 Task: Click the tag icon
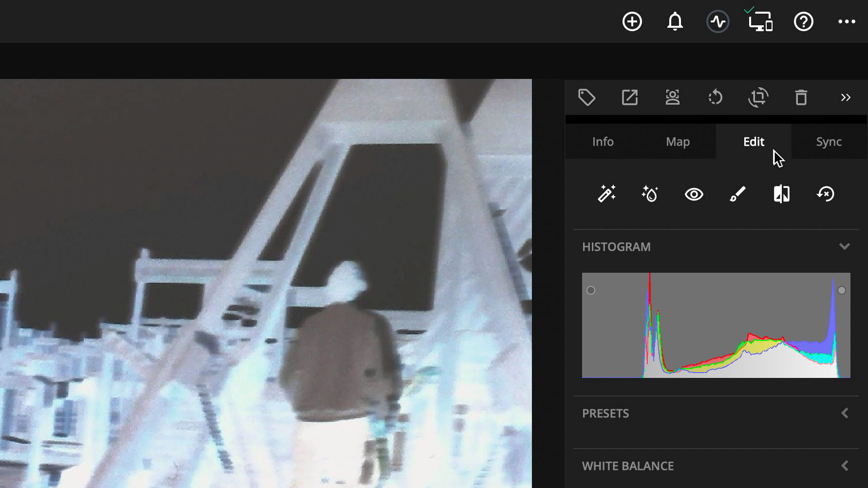(586, 97)
